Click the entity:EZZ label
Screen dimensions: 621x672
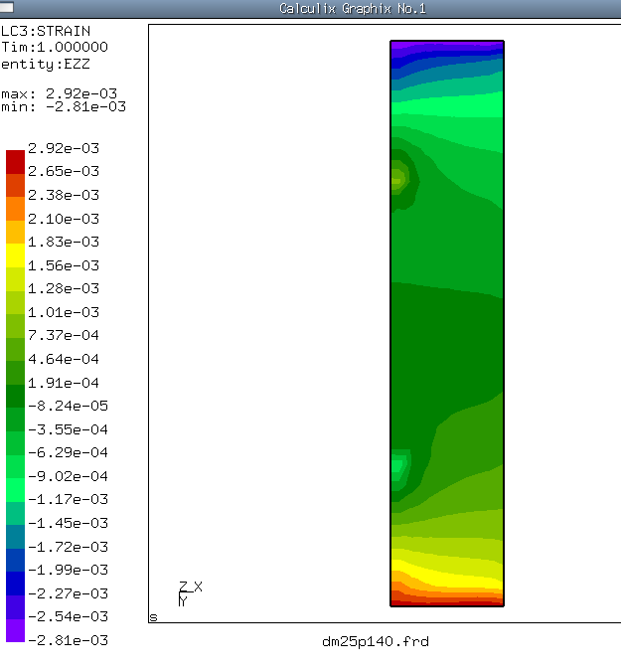point(46,65)
